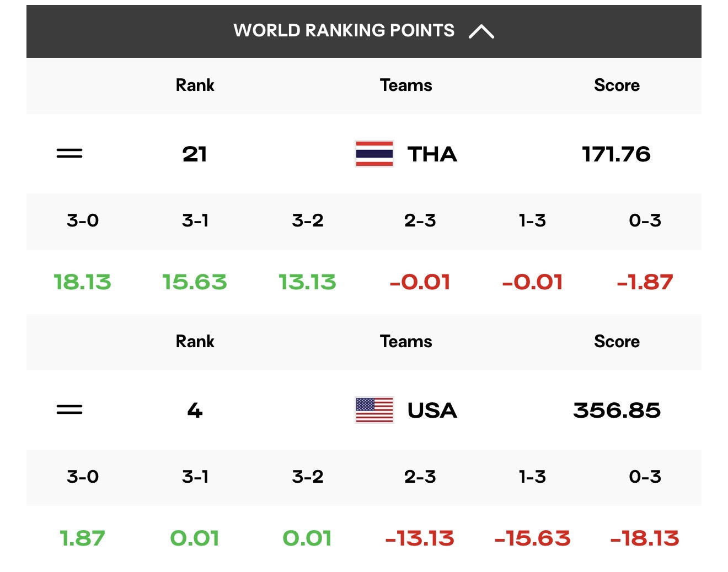
Task: Click the 15.63 green points value
Action: click(195, 282)
